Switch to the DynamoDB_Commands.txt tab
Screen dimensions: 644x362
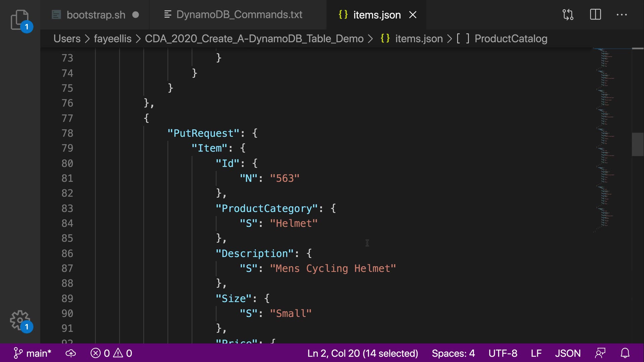point(239,15)
